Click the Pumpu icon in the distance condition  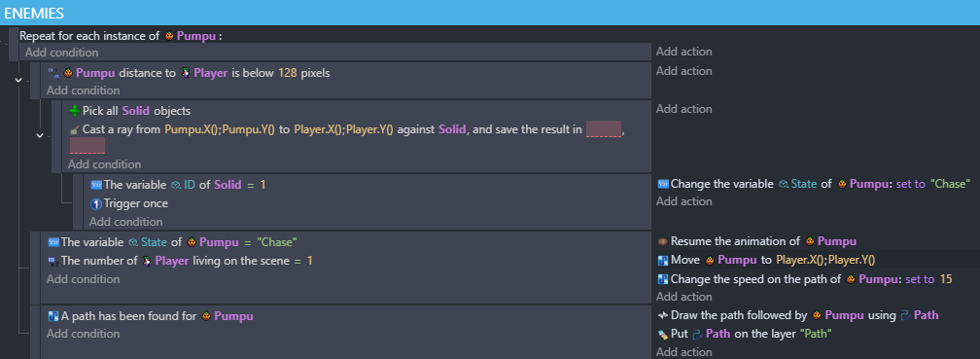pyautogui.click(x=68, y=73)
